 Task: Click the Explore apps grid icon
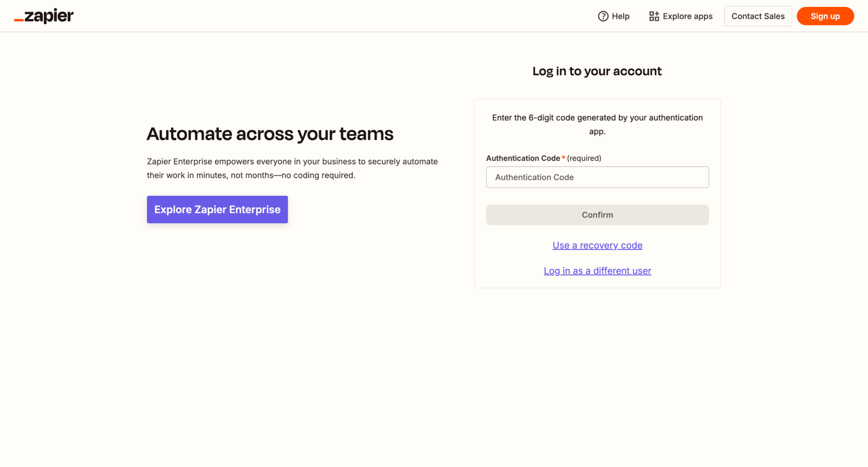[x=654, y=16]
